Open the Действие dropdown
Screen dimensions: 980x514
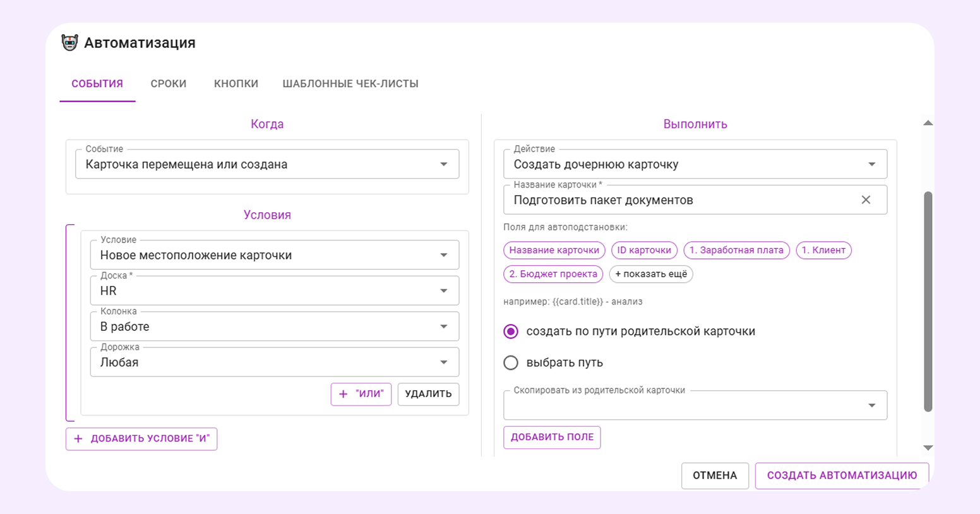pos(695,164)
